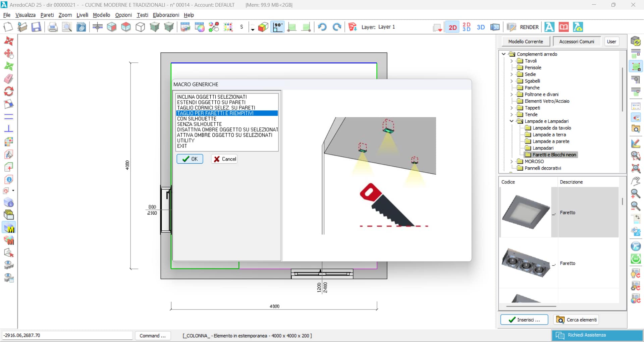Viewport: 644px width, 342px height.
Task: Open the File menu
Action: (x=7, y=15)
